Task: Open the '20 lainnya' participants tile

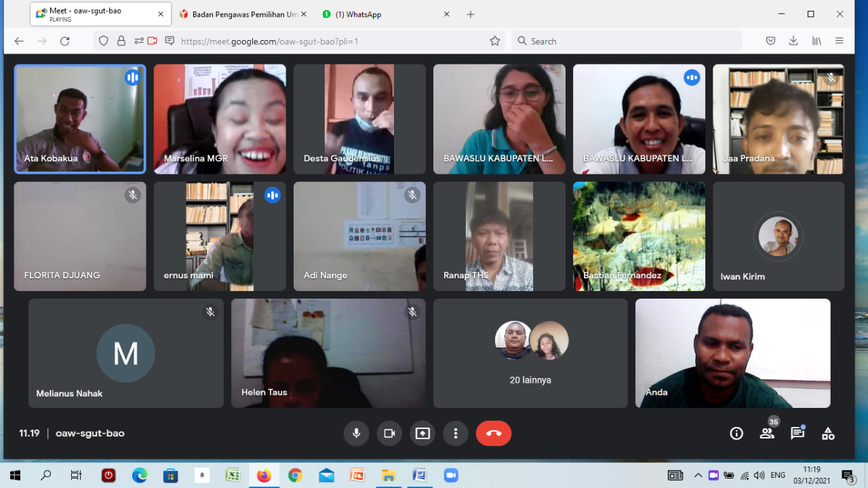Action: tap(530, 353)
